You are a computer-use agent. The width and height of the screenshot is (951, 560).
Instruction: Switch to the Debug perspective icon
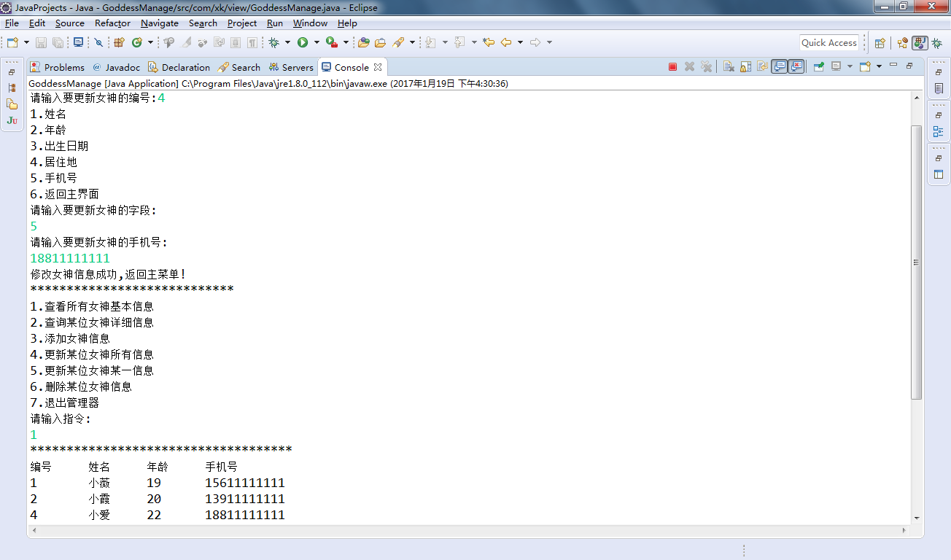[x=936, y=43]
